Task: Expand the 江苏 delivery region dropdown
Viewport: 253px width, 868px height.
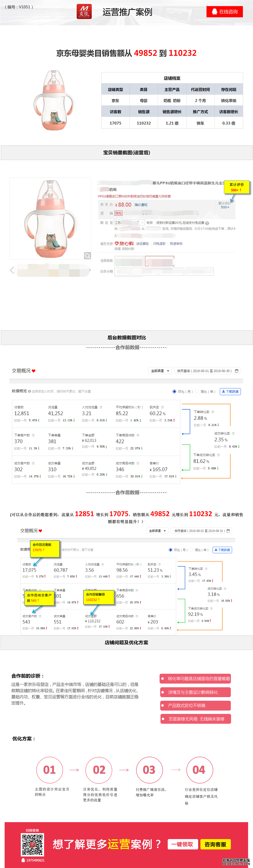Action: (x=129, y=223)
